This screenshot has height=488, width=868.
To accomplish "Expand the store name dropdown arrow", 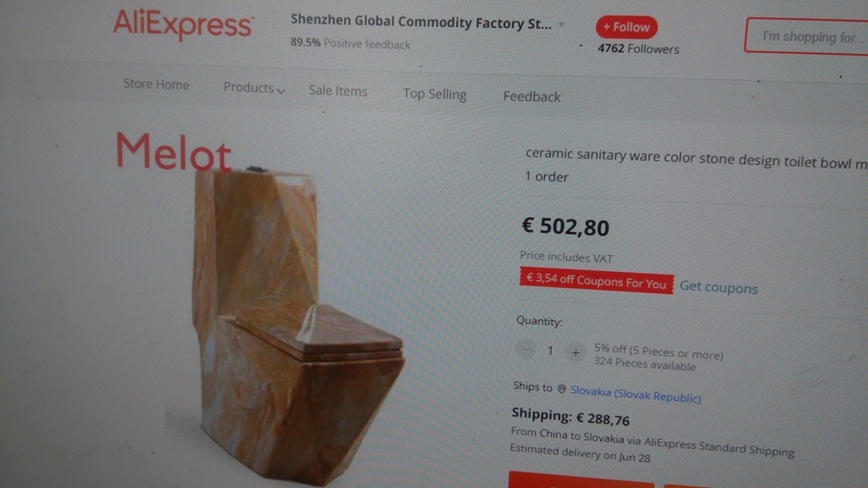I will 561,25.
